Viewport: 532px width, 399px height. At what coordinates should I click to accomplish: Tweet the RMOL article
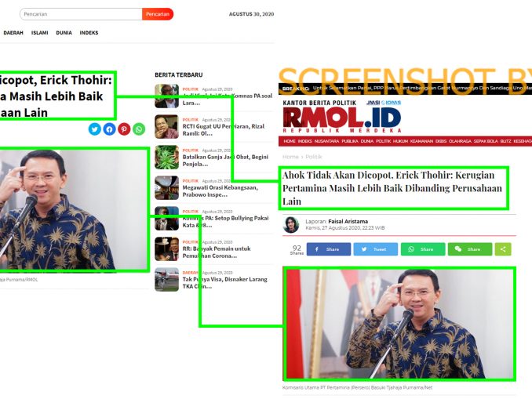pyautogui.click(x=376, y=249)
